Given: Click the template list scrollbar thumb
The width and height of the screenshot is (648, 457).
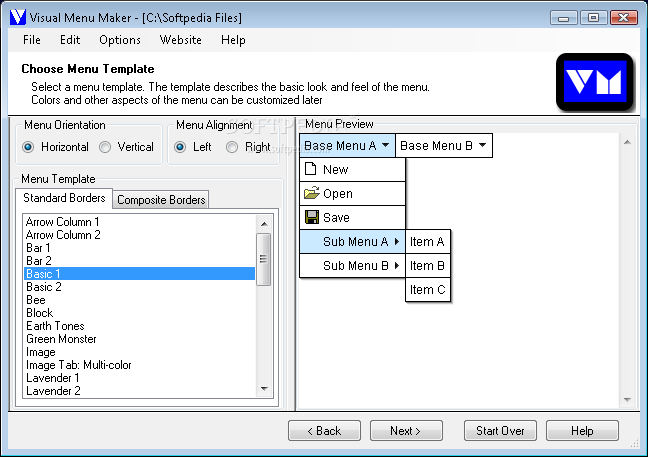Looking at the screenshot, I should pyautogui.click(x=264, y=259).
